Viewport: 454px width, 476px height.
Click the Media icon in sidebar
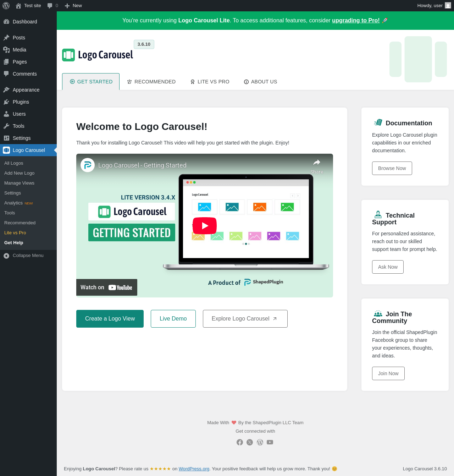[x=6, y=50]
